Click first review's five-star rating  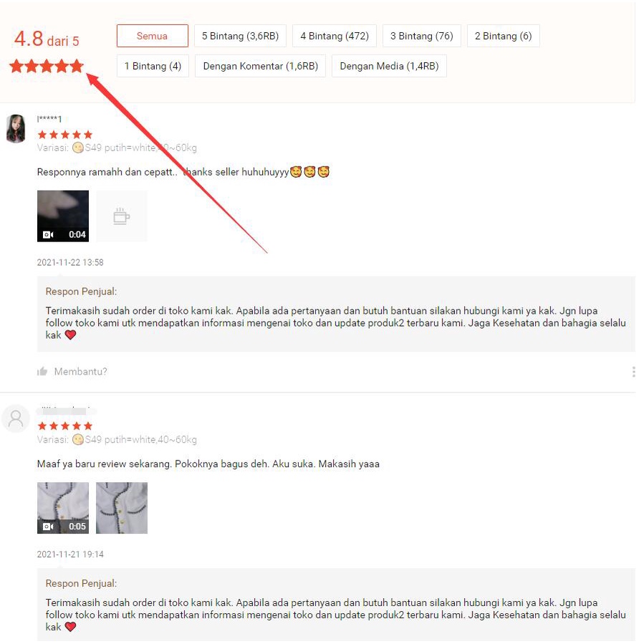(65, 134)
